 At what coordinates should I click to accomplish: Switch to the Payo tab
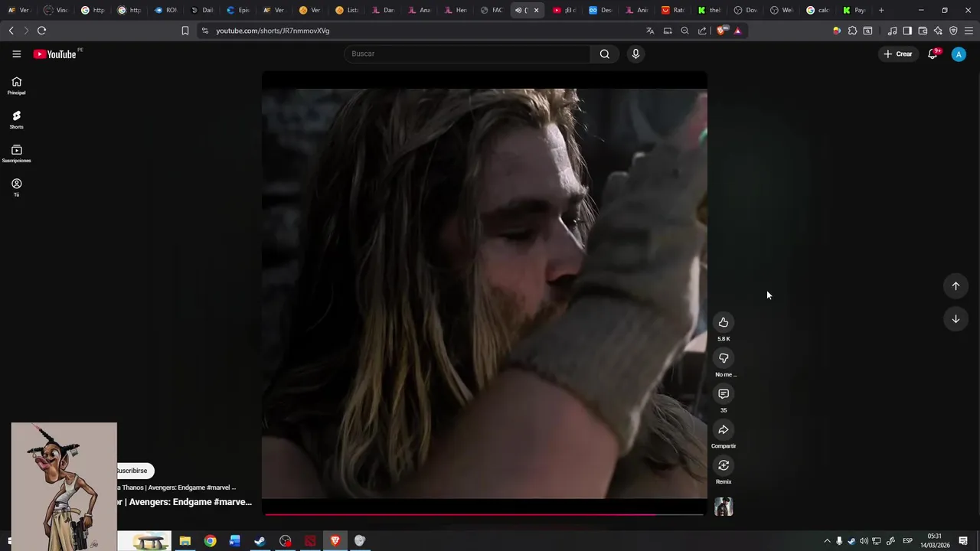854,10
